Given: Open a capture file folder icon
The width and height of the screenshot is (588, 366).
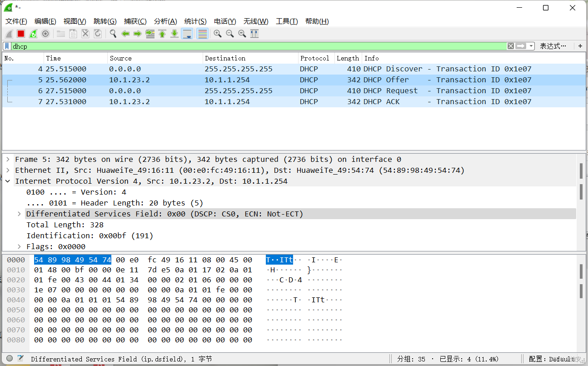Looking at the screenshot, I should pyautogui.click(x=60, y=34).
